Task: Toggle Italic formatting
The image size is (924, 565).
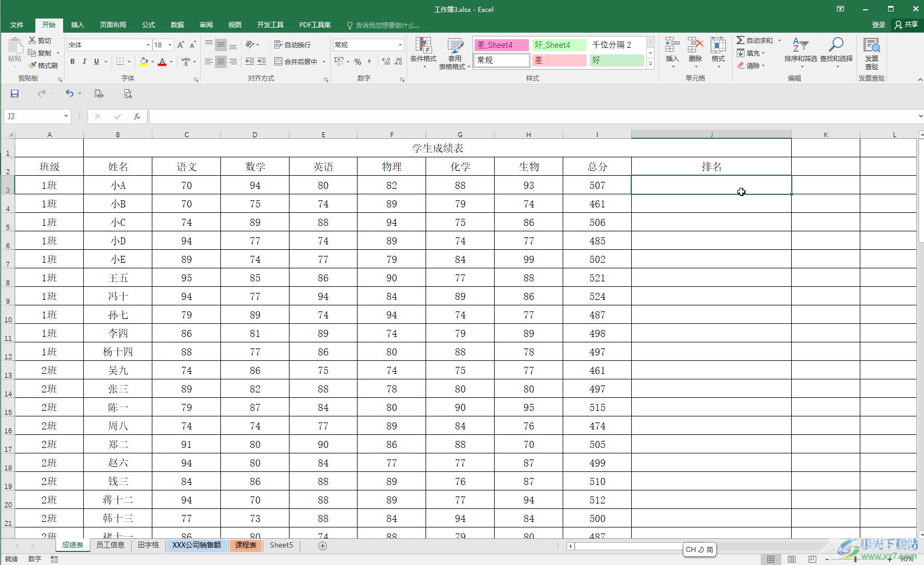Action: (x=84, y=62)
